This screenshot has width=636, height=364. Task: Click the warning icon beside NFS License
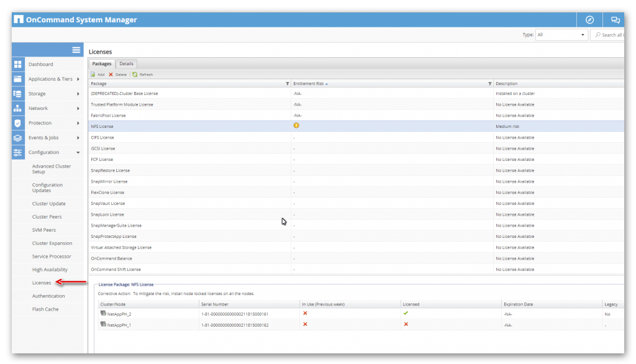(296, 125)
